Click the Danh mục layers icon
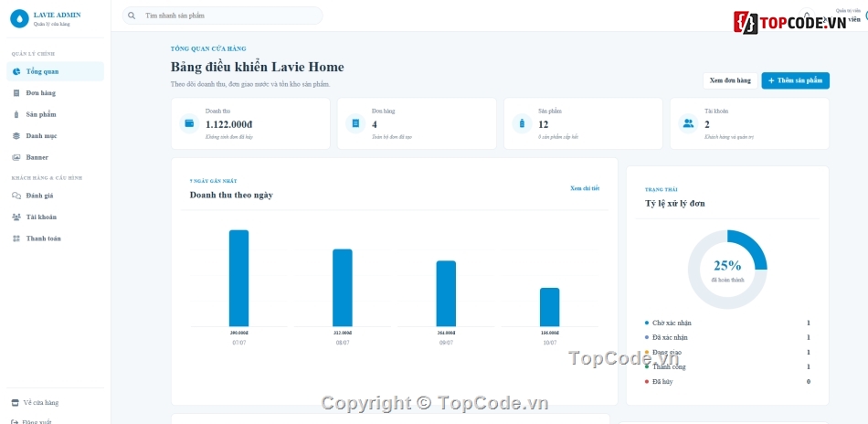868x424 pixels. pyautogui.click(x=16, y=135)
